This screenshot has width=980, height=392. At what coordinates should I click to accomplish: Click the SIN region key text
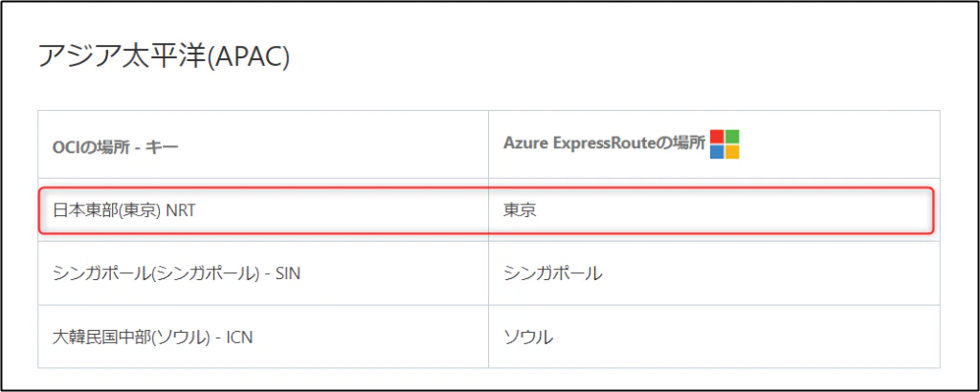[288, 273]
